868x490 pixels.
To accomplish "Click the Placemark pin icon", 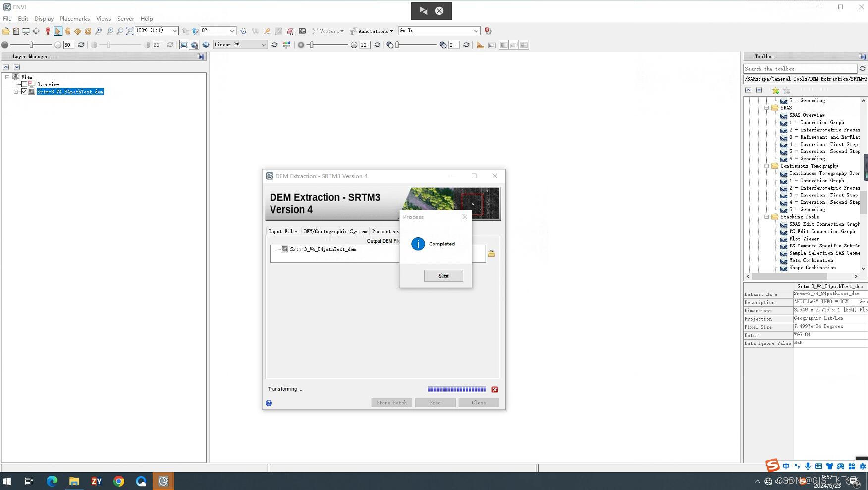I will point(48,31).
